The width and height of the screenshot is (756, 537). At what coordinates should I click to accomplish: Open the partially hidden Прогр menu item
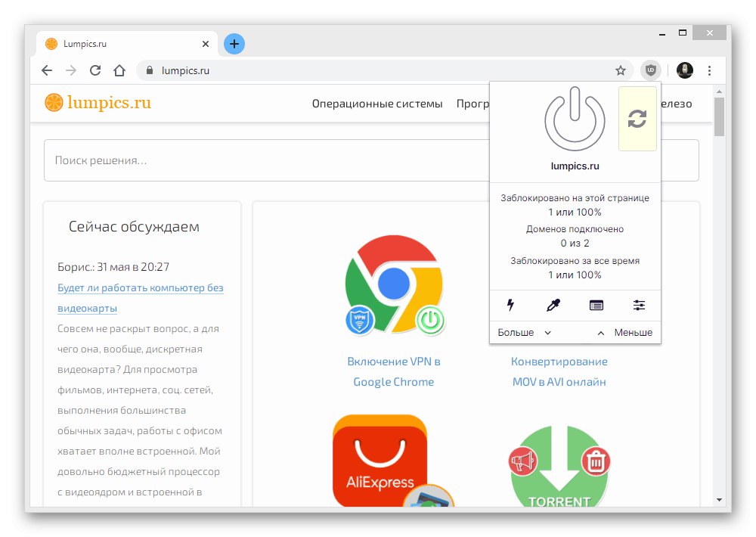[x=472, y=104]
